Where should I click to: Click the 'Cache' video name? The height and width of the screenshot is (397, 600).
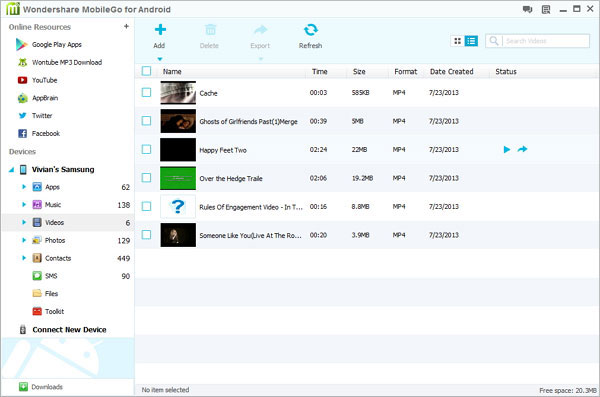coord(208,93)
